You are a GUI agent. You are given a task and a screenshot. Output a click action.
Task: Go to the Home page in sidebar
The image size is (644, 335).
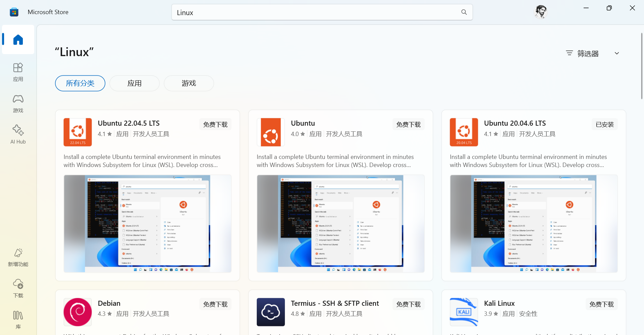(x=18, y=40)
